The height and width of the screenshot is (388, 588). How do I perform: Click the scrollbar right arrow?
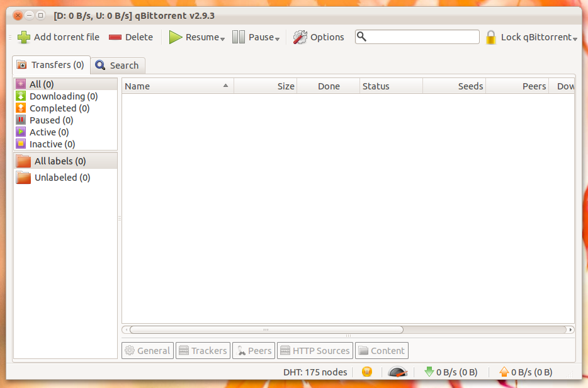(570, 330)
